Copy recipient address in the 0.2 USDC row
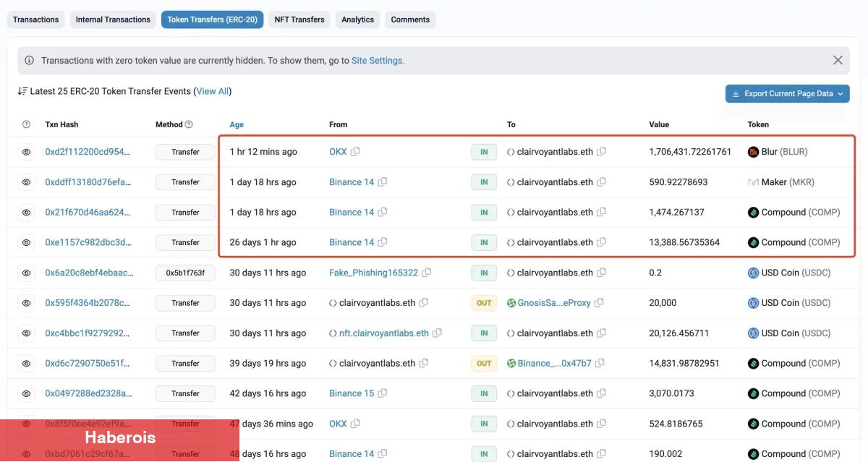 (x=602, y=273)
